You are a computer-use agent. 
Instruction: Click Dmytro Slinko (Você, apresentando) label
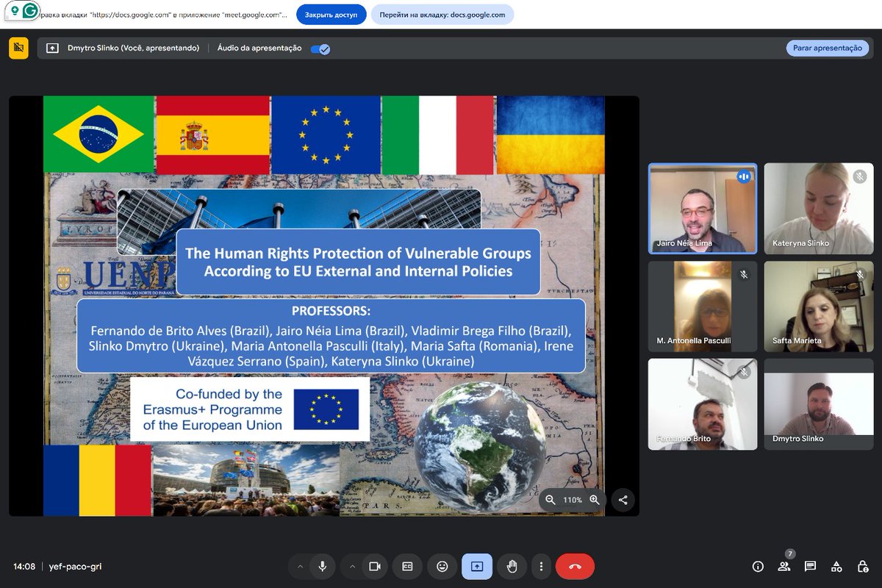coord(134,48)
